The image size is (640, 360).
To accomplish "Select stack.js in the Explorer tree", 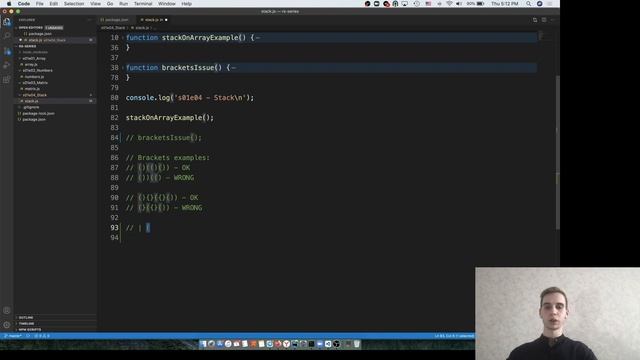I will 31,101.
